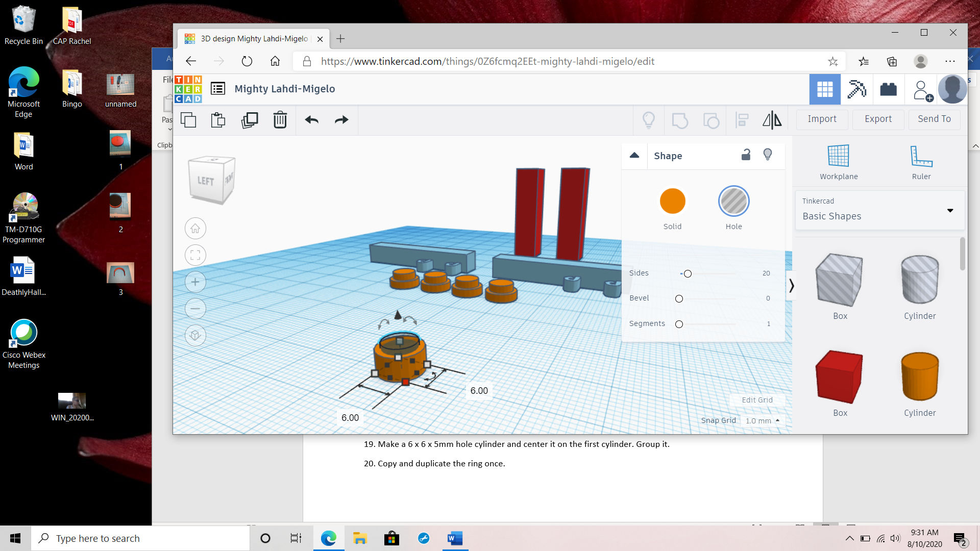Viewport: 980px width, 551px height.
Task: Redo the last action
Action: pos(341,120)
